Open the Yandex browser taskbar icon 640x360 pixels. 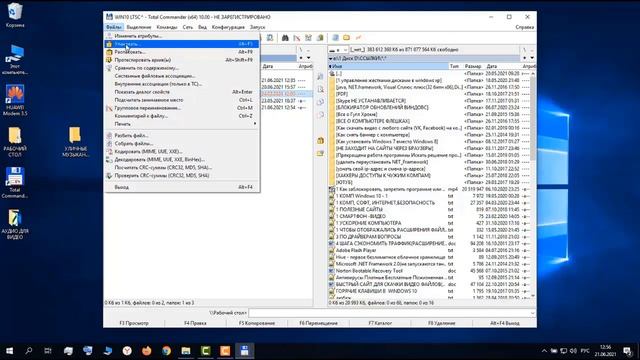tap(127, 351)
